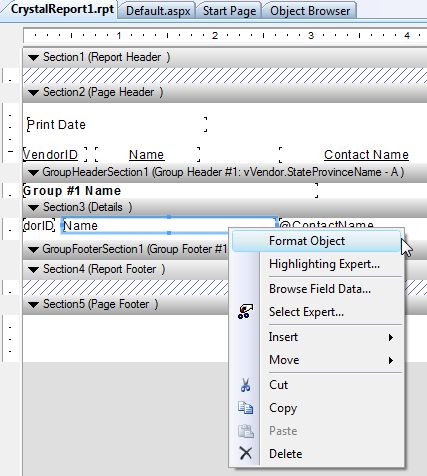Click the Select Expert icon in context menu
The image size is (427, 476).
[x=245, y=312]
